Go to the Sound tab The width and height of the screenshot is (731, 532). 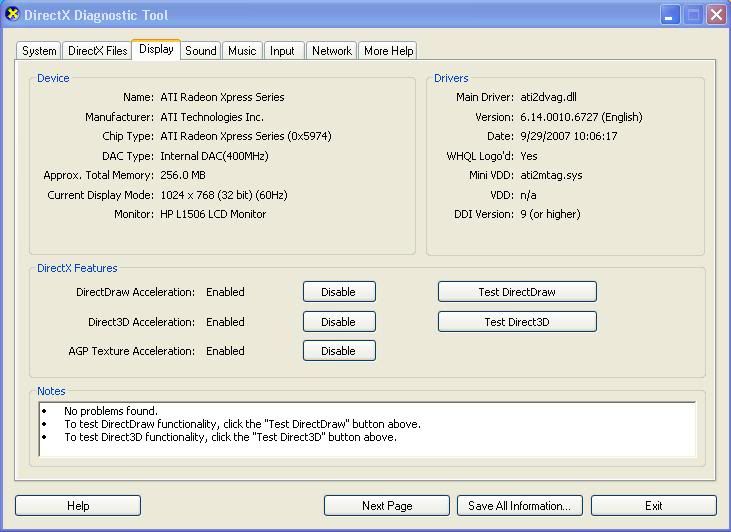point(200,51)
